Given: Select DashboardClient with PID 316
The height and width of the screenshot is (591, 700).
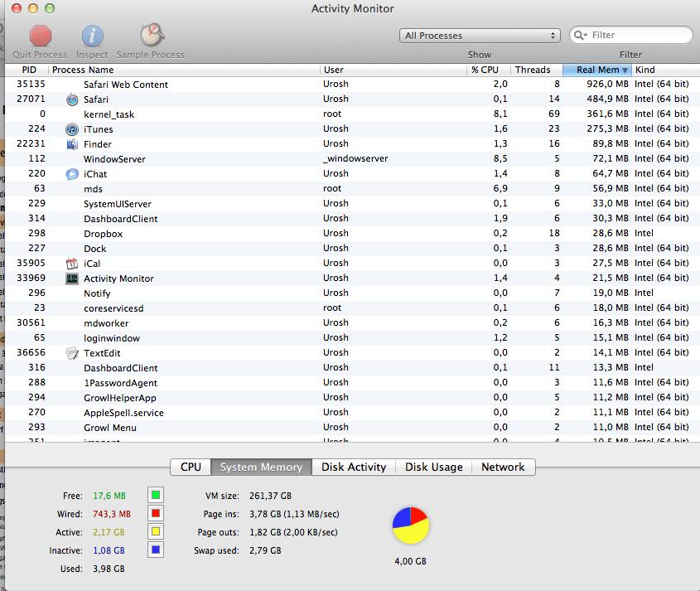Looking at the screenshot, I should click(352, 368).
